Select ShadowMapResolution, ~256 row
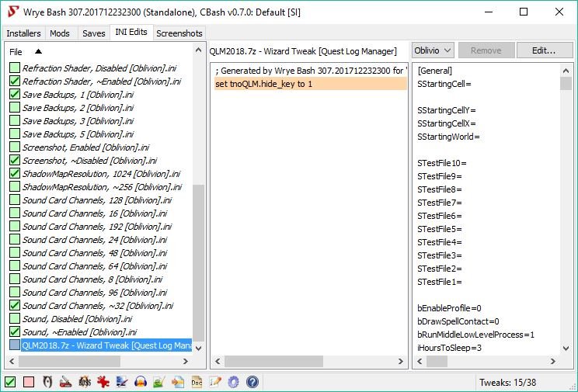 [x=102, y=187]
